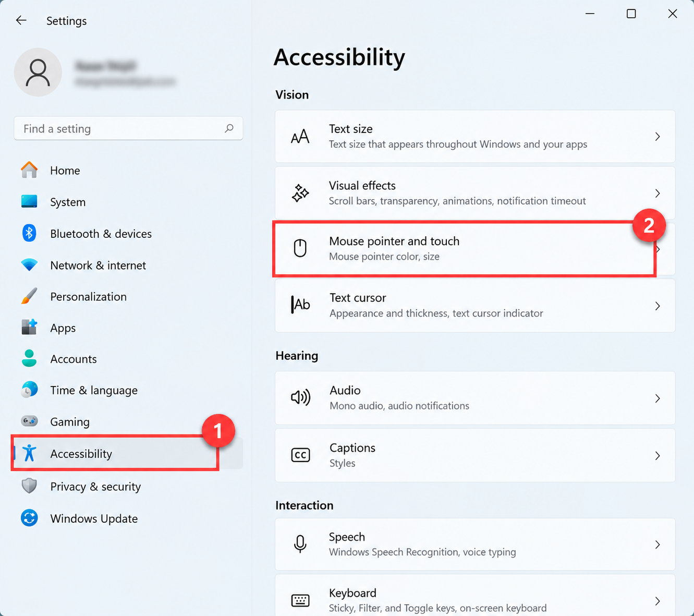The height and width of the screenshot is (616, 694).
Task: Click the Network wifi icon
Action: tap(29, 264)
